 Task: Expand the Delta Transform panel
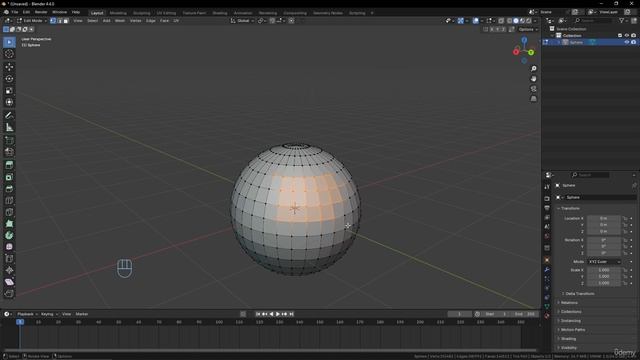pyautogui.click(x=579, y=293)
